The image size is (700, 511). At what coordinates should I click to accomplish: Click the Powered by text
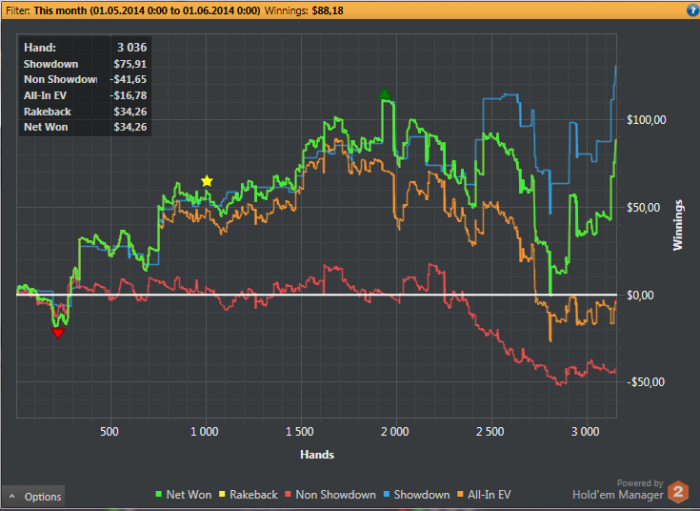coord(640,483)
